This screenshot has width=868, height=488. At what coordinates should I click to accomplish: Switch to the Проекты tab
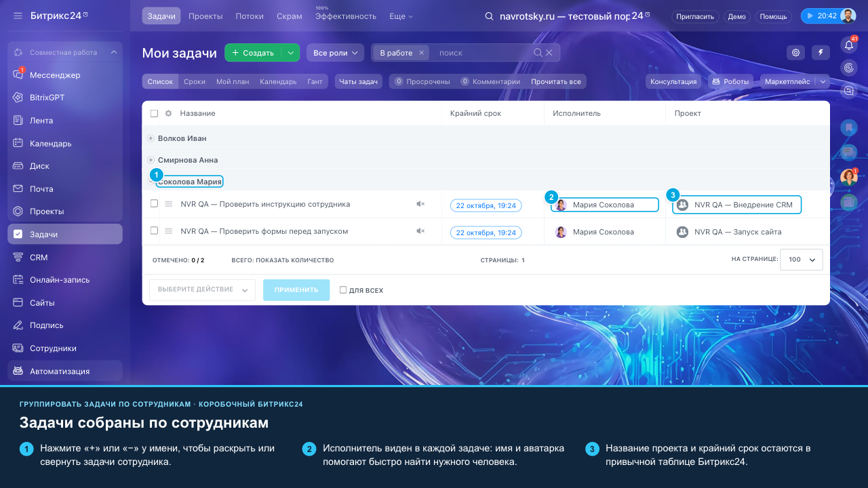coord(205,16)
